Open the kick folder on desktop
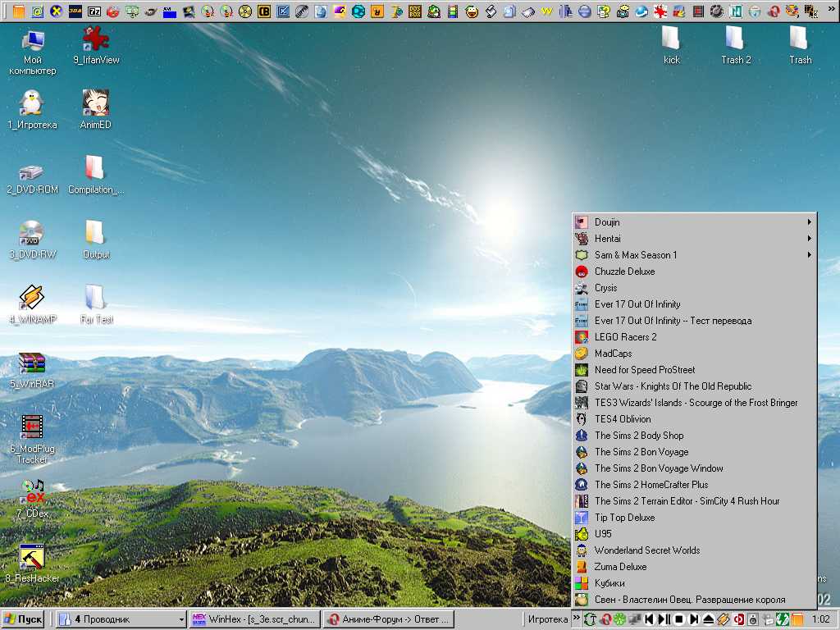This screenshot has height=630, width=840. coord(671,46)
